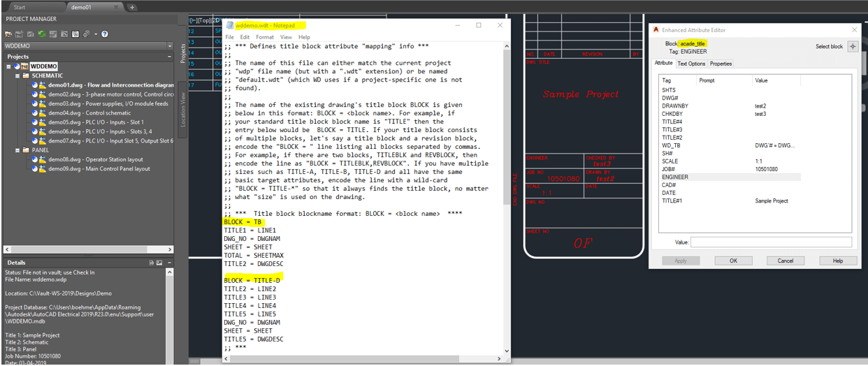Switch to the demo01 drawing tab
This screenshot has width=868, height=366.
(81, 7)
